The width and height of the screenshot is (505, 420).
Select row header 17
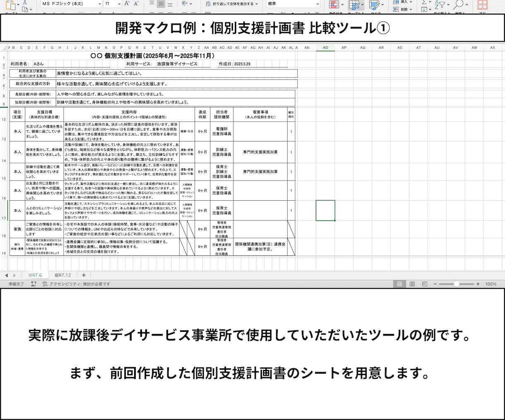point(4,211)
